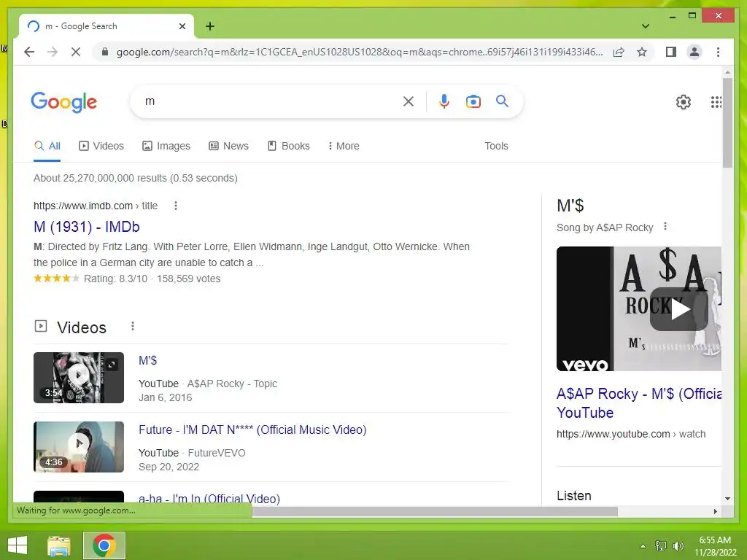Stop loading the page
The width and height of the screenshot is (747, 560).
click(x=76, y=52)
